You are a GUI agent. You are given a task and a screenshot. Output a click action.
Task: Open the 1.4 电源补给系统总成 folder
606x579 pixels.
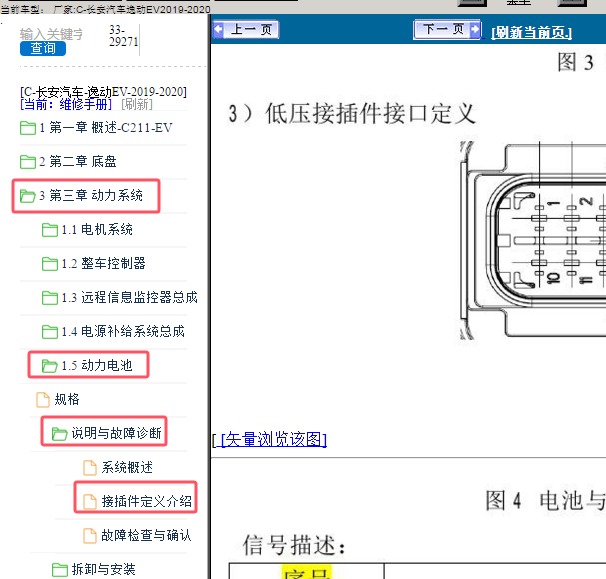click(113, 332)
